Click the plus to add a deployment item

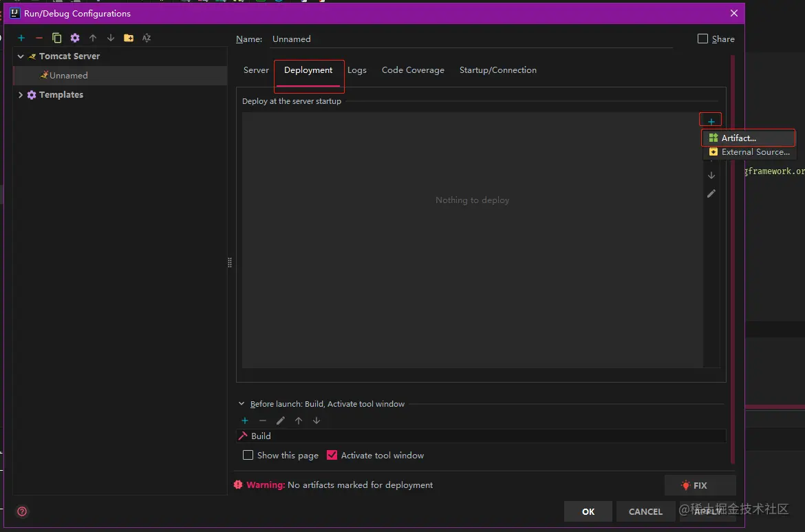(x=711, y=121)
